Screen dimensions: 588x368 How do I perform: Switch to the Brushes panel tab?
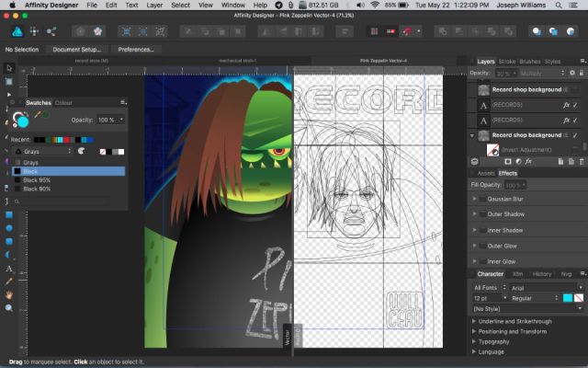pos(529,62)
